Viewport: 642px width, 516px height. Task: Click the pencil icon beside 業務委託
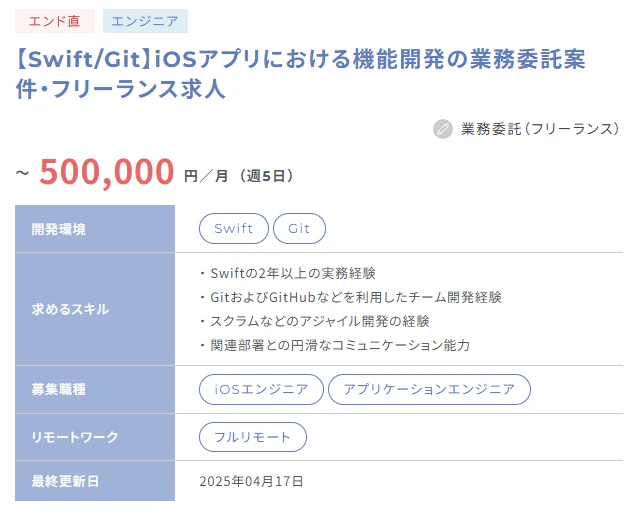443,129
